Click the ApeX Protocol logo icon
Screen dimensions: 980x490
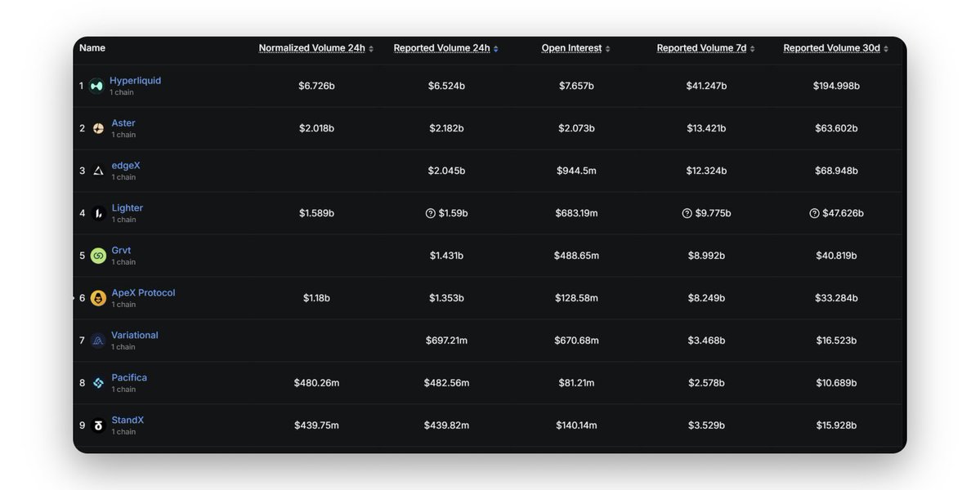click(x=98, y=298)
